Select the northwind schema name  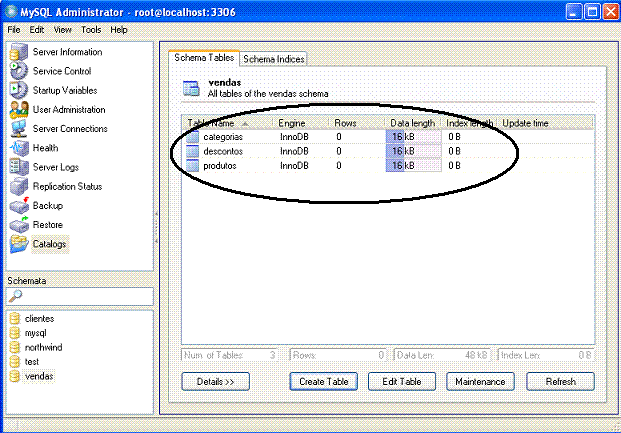(x=44, y=347)
